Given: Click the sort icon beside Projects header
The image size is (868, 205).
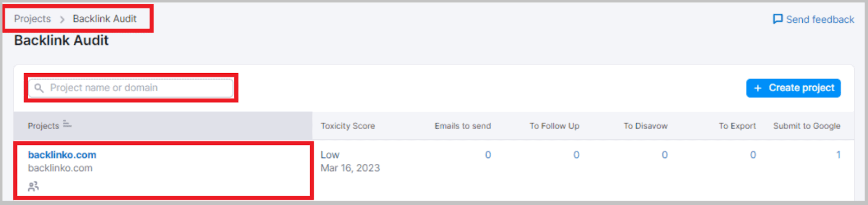Looking at the screenshot, I should [x=67, y=124].
